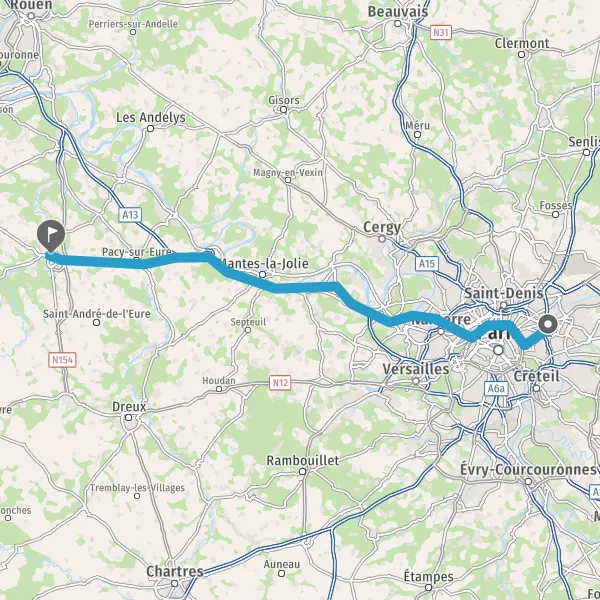Click the N154 road shield
600x600 pixels.
62,360
